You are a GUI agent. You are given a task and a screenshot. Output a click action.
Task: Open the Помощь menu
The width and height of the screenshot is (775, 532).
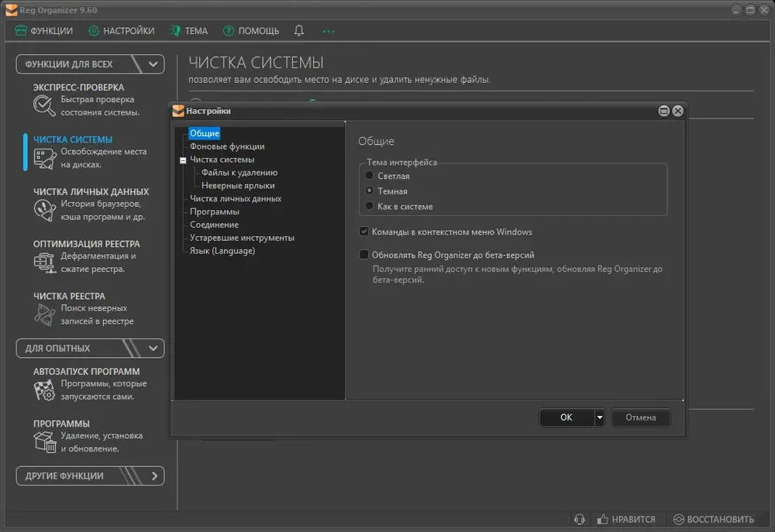[251, 31]
